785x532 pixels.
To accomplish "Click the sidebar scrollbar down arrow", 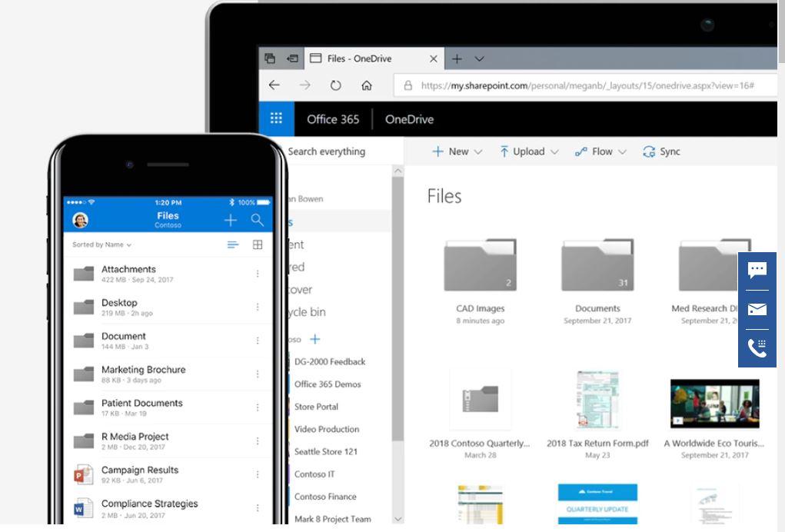I will coord(398,519).
